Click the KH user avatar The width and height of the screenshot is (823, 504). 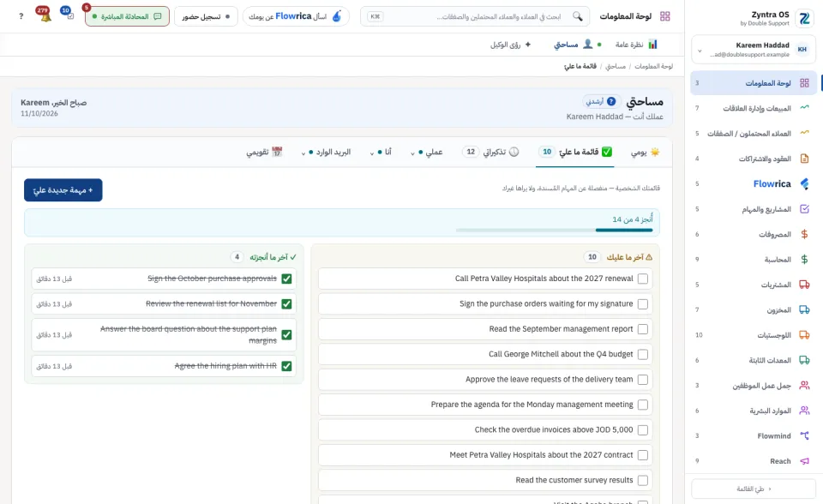pos(802,50)
